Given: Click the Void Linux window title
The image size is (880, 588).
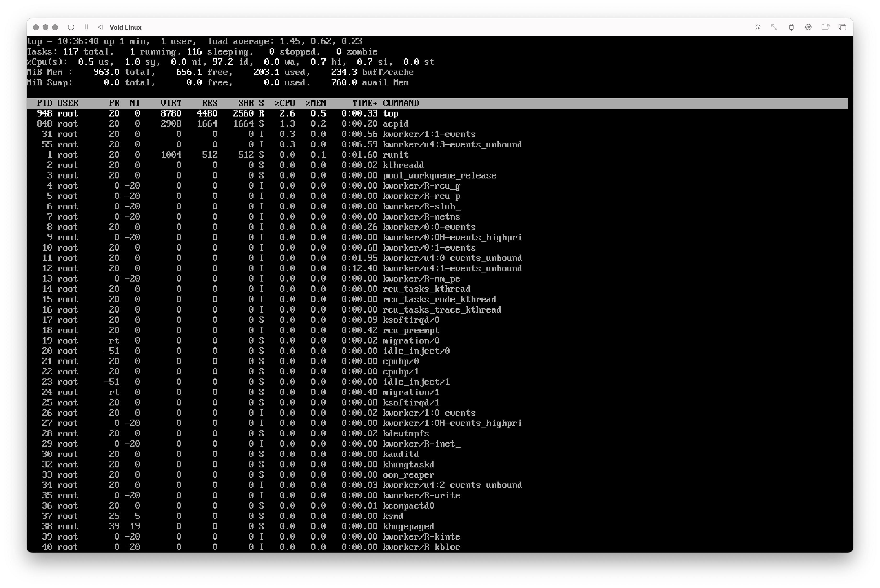Looking at the screenshot, I should [125, 27].
